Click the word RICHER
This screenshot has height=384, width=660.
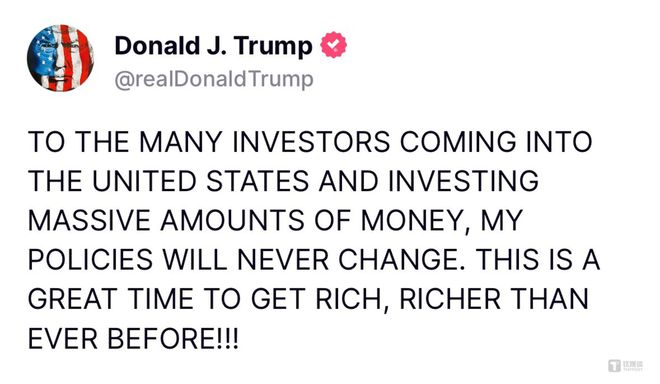450,299
